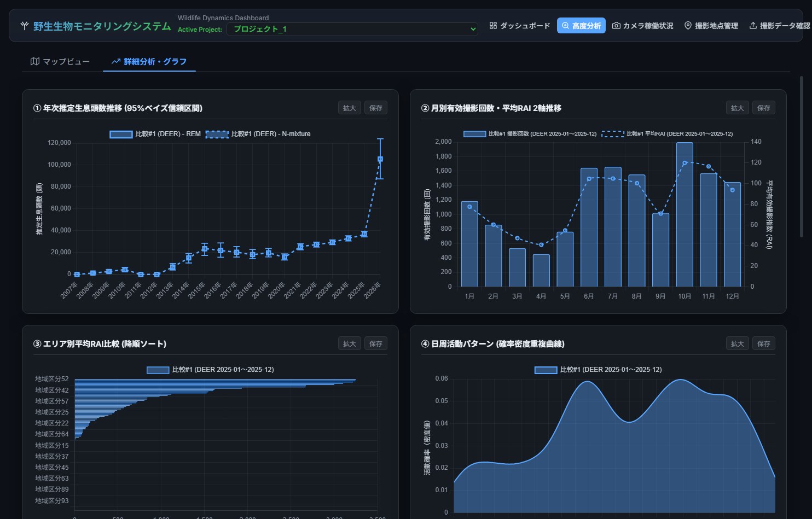This screenshot has width=812, height=519.
Task: Select the 高度分析 navigation button
Action: pos(581,26)
